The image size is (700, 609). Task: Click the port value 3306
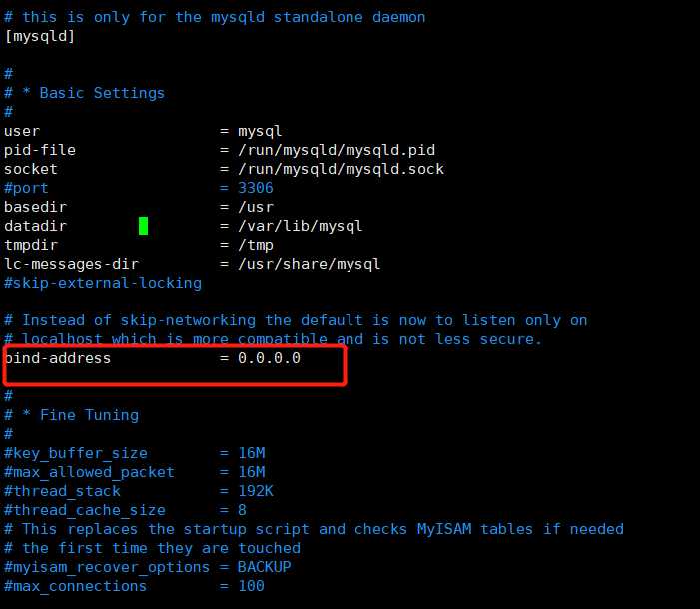(255, 188)
